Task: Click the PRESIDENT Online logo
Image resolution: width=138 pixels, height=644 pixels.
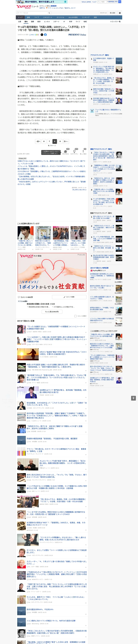Action: 77,35
